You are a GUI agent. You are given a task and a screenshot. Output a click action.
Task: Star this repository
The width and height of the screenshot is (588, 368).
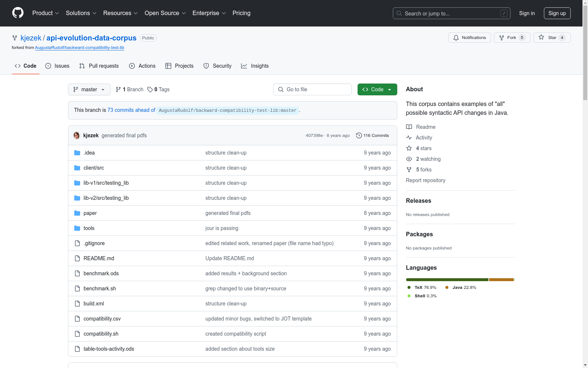coord(552,38)
